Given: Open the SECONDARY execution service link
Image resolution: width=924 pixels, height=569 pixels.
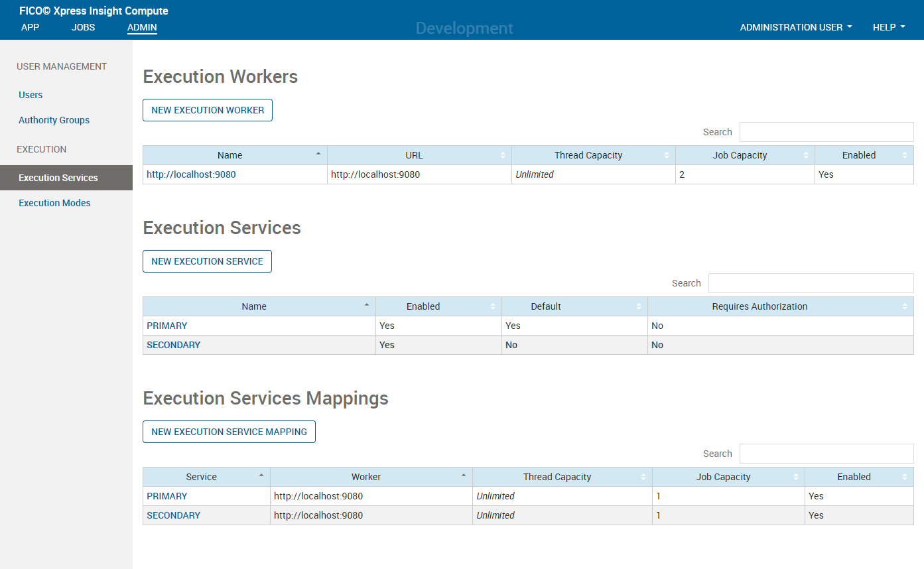Looking at the screenshot, I should point(173,345).
